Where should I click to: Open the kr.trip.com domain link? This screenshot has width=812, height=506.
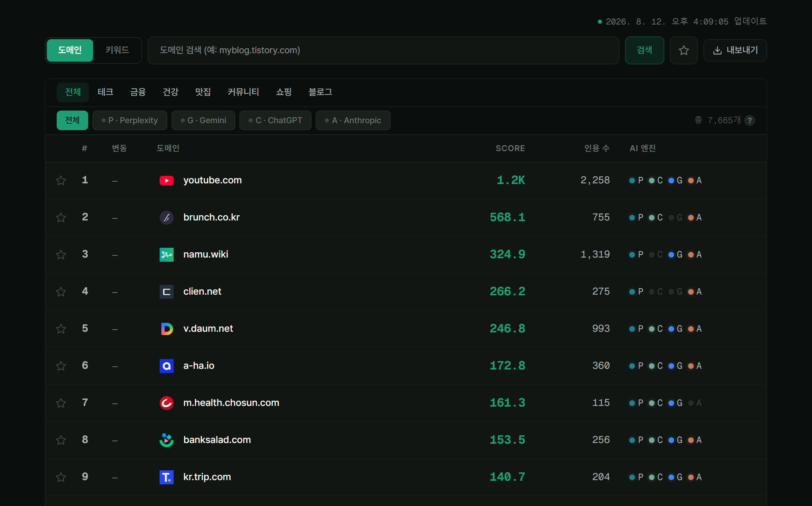tap(207, 477)
